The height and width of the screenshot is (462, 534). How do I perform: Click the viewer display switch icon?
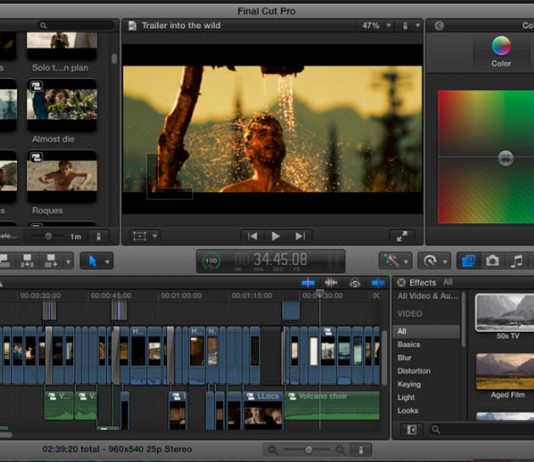pos(405,26)
